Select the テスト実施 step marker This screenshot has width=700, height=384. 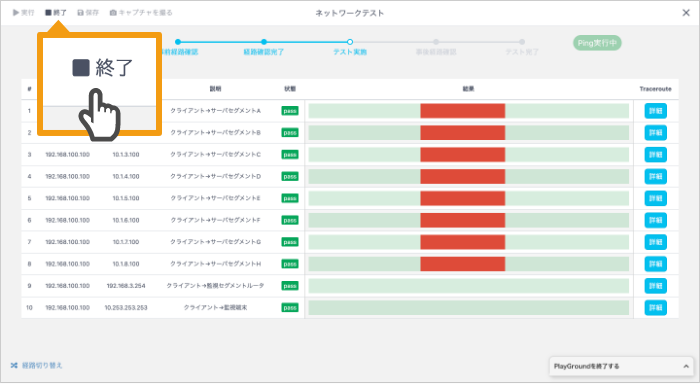click(x=350, y=42)
